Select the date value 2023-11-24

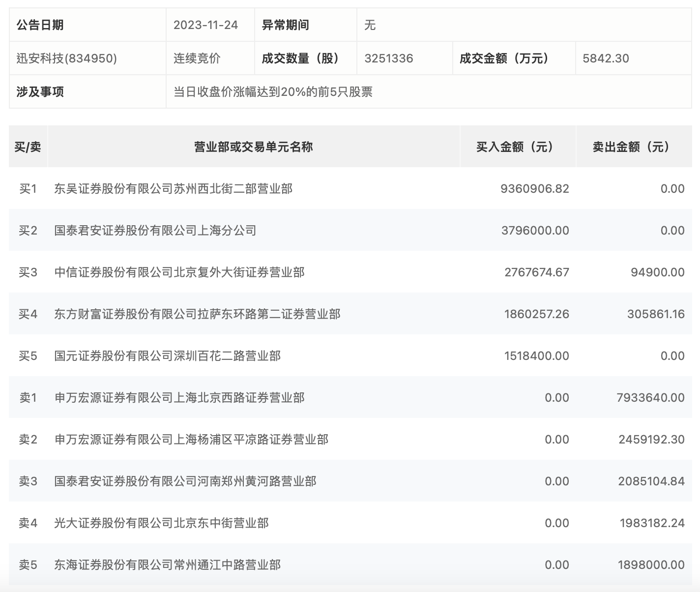(205, 25)
